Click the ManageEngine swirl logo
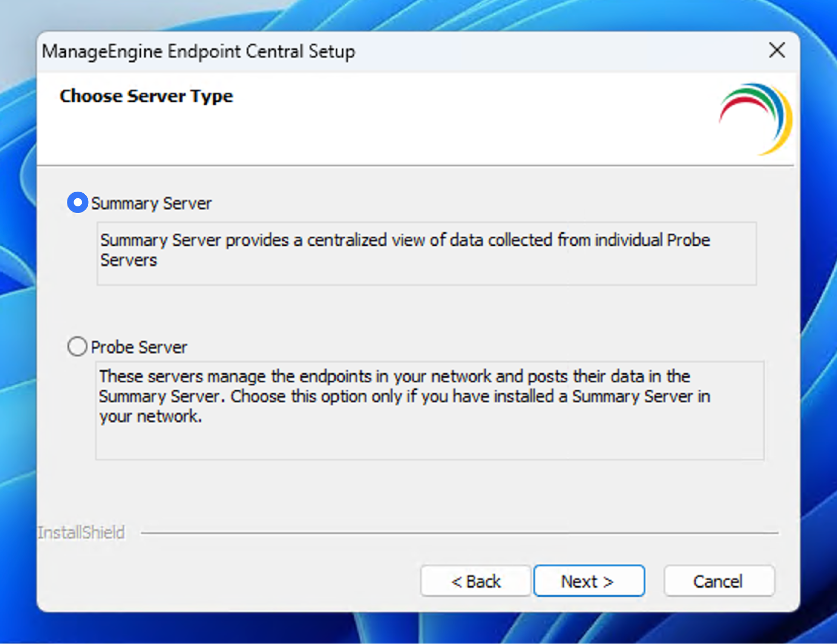The image size is (837, 644). (x=755, y=119)
